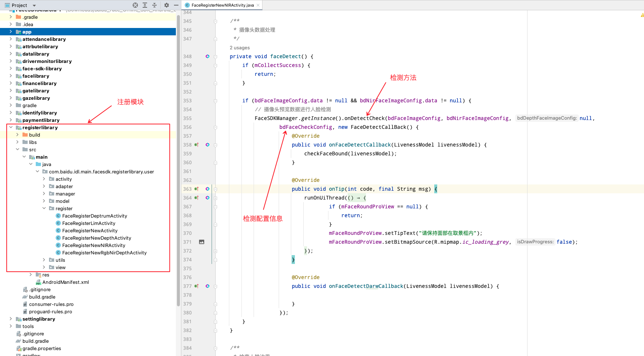Select the com.baidu.idl.main.facesdk.registerlibrary.user package
Image resolution: width=644 pixels, height=356 pixels.
pyautogui.click(x=101, y=172)
